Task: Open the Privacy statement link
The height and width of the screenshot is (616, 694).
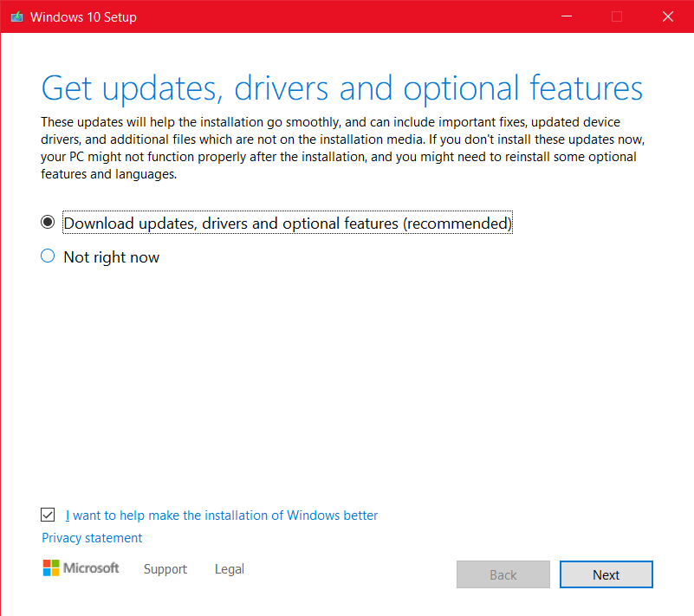Action: (x=92, y=538)
